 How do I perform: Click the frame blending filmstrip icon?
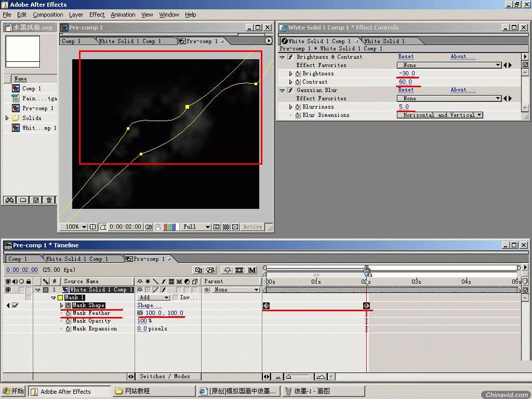[239, 270]
